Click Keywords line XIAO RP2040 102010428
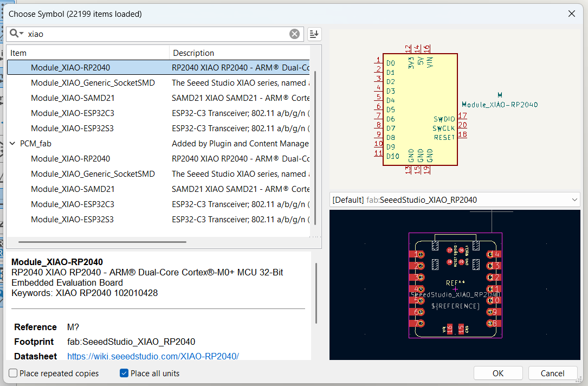The height and width of the screenshot is (386, 588). click(x=85, y=293)
